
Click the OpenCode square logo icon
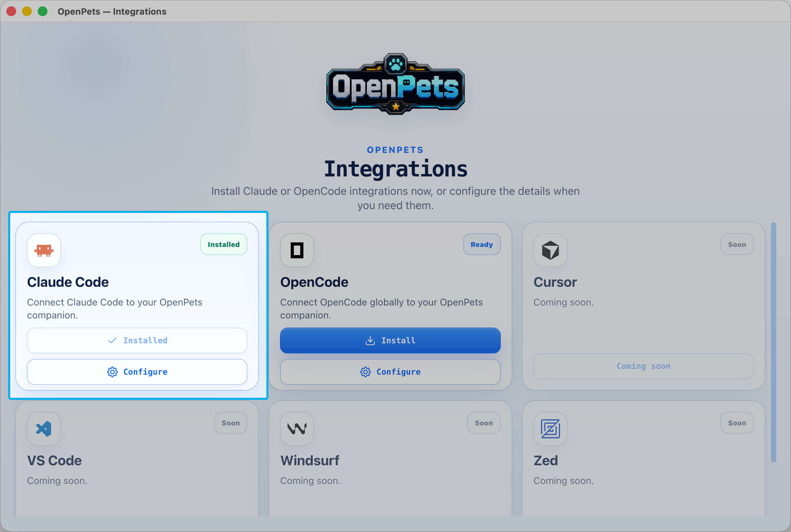[297, 250]
